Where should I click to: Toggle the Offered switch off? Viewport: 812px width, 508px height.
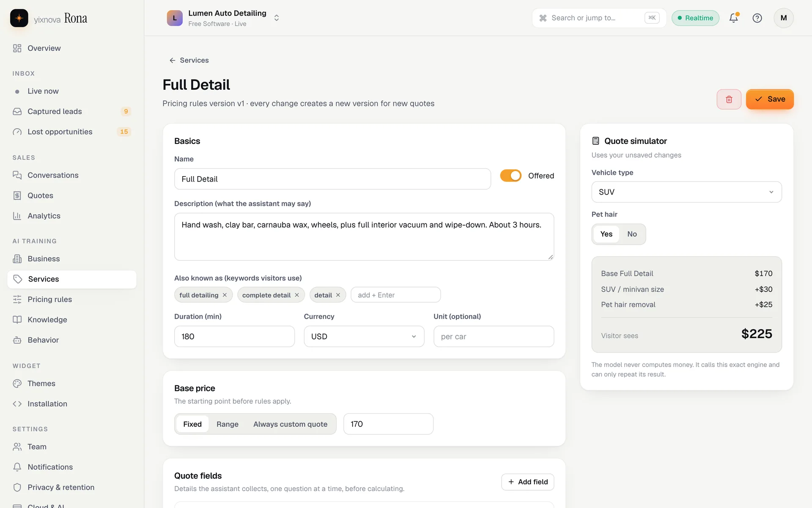[510, 176]
